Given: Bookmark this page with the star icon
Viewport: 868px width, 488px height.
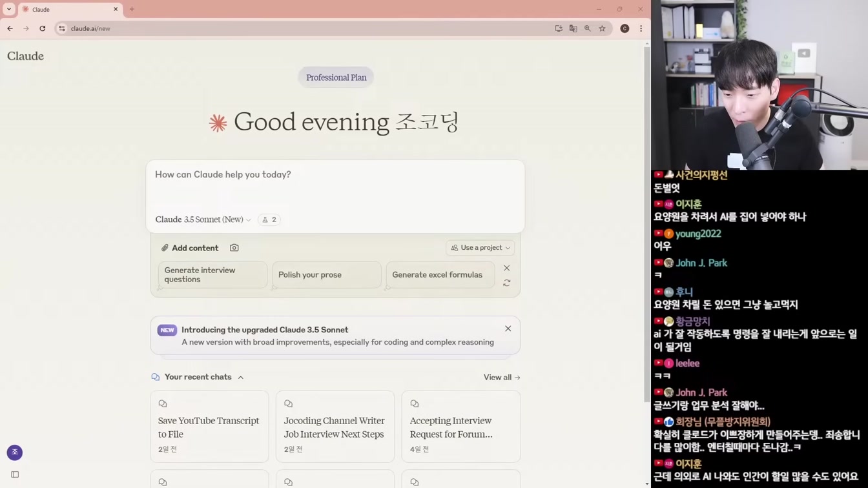Looking at the screenshot, I should click(602, 28).
